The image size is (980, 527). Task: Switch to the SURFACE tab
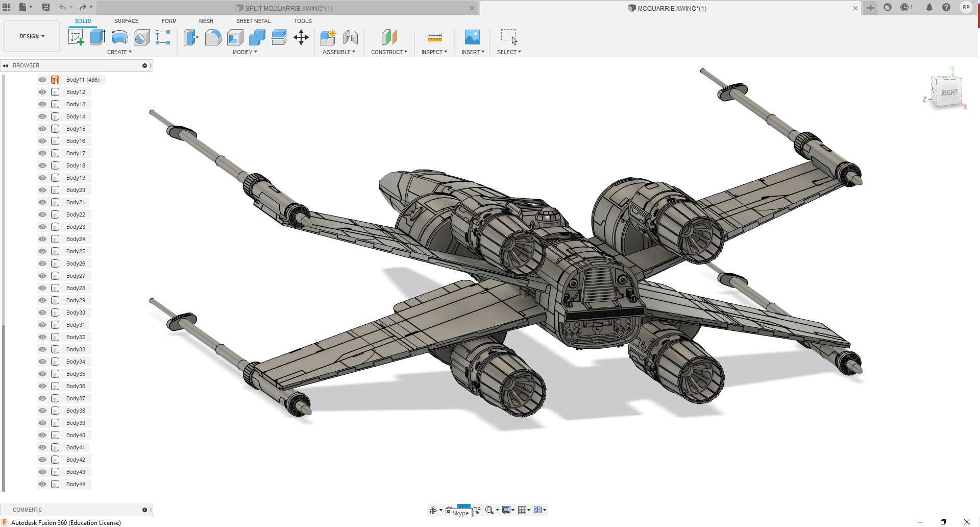pos(126,21)
